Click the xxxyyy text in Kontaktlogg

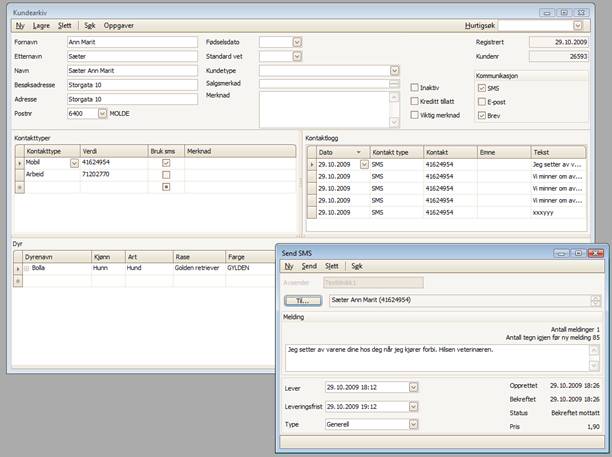543,213
